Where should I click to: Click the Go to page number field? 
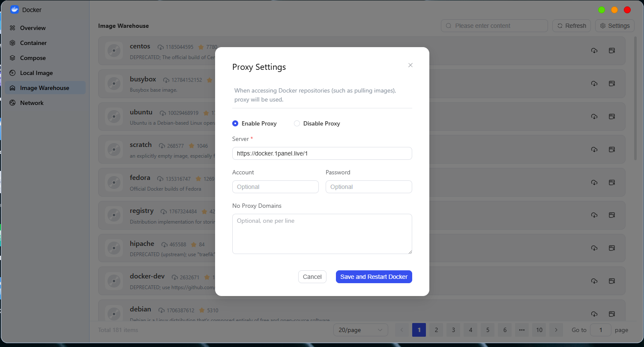click(x=601, y=330)
